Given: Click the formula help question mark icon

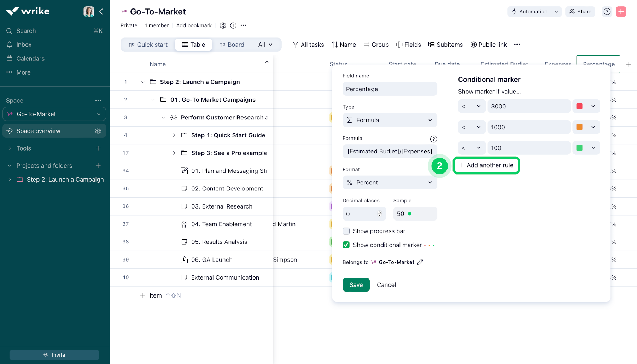Looking at the screenshot, I should click(x=433, y=139).
